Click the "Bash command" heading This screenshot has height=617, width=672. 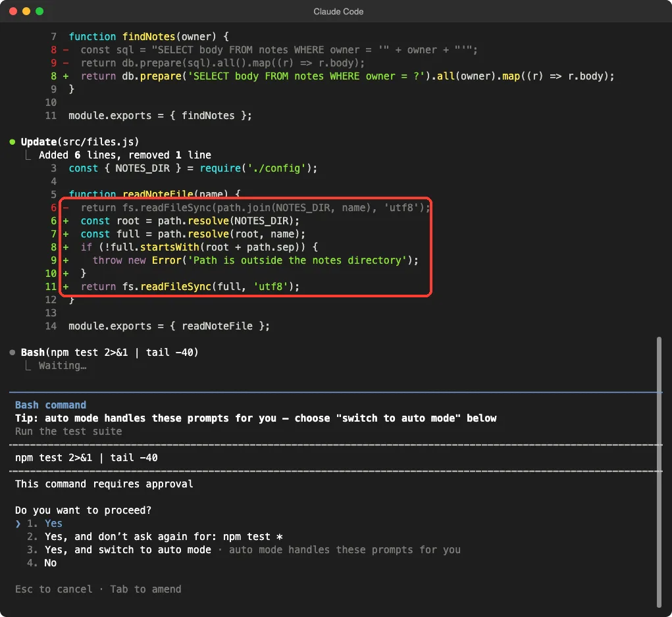click(51, 405)
